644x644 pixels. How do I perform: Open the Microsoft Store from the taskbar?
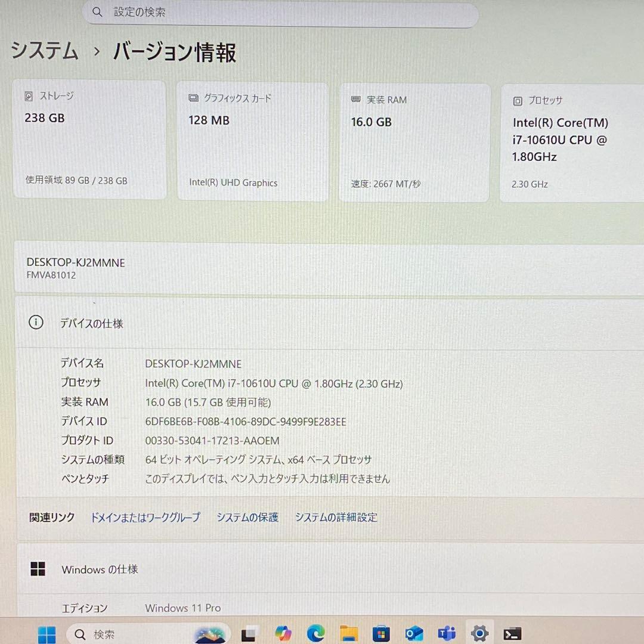380,633
